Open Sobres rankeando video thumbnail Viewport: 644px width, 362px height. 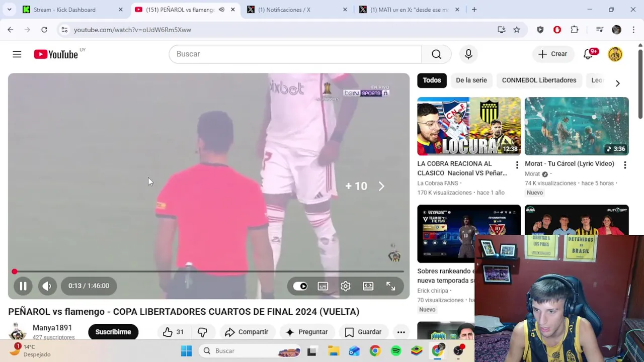(x=469, y=234)
